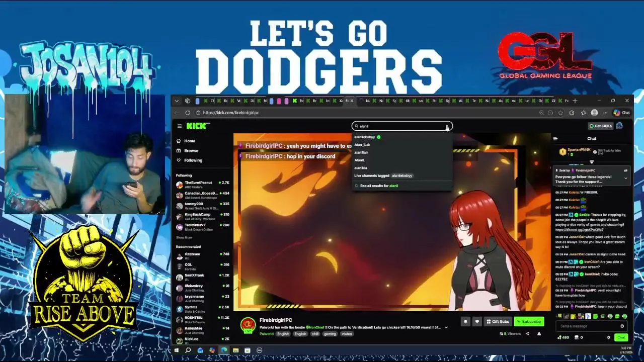
Task: Open the Kick hamburger sidebar menu
Action: [x=179, y=126]
